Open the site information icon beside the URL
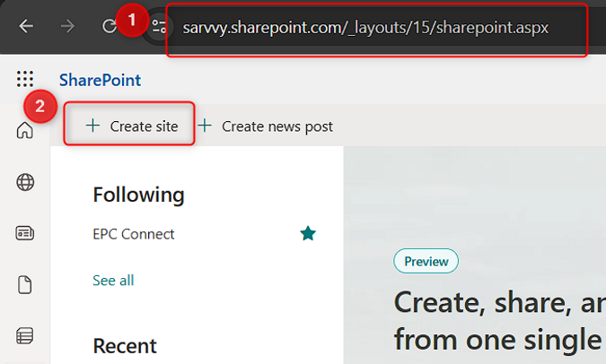The width and height of the screenshot is (606, 364). point(159,27)
